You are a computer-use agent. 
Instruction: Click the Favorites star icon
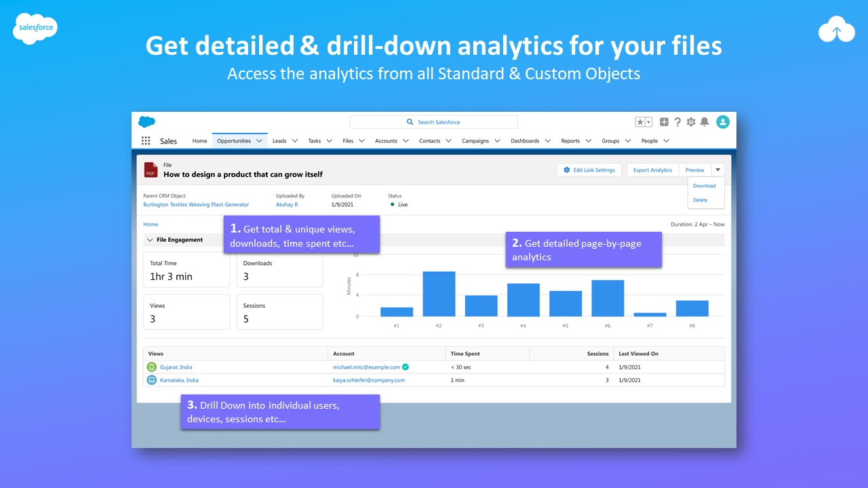click(639, 122)
